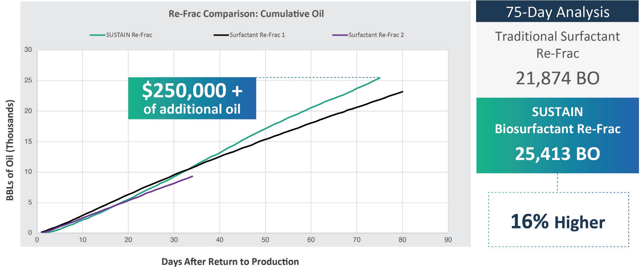This screenshot has width=644, height=271.
Task: Click the end of the purple Surfactant 2 curve
Action: point(192,176)
